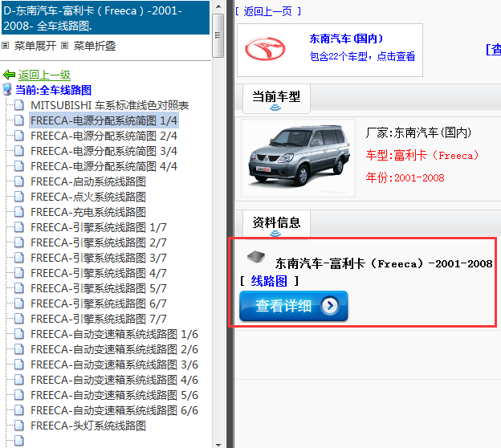Click page icon of FREECA-引擎系统线路图 3/7
This screenshot has width=501, height=448.
point(19,258)
